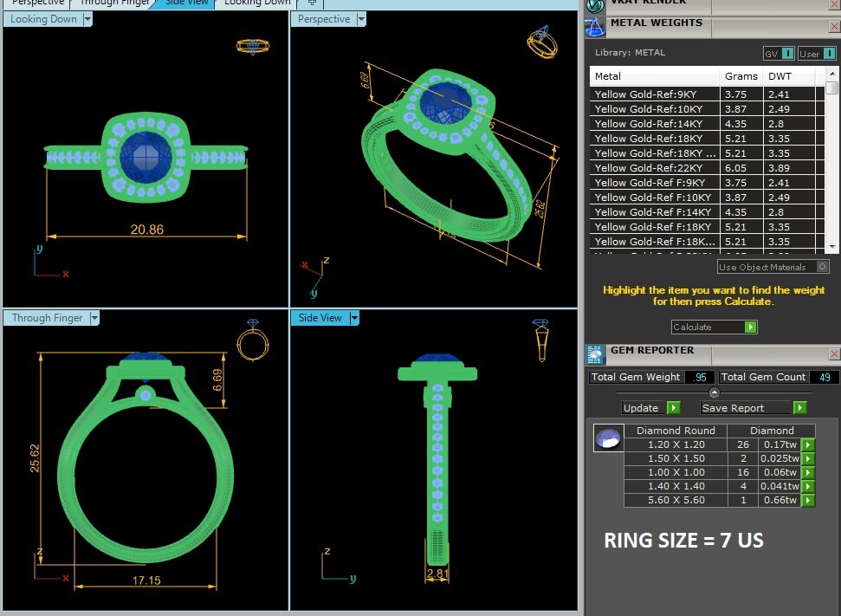The image size is (841, 616).
Task: Click green arrow beside 5.60 X 5.60 row
Action: pos(807,501)
